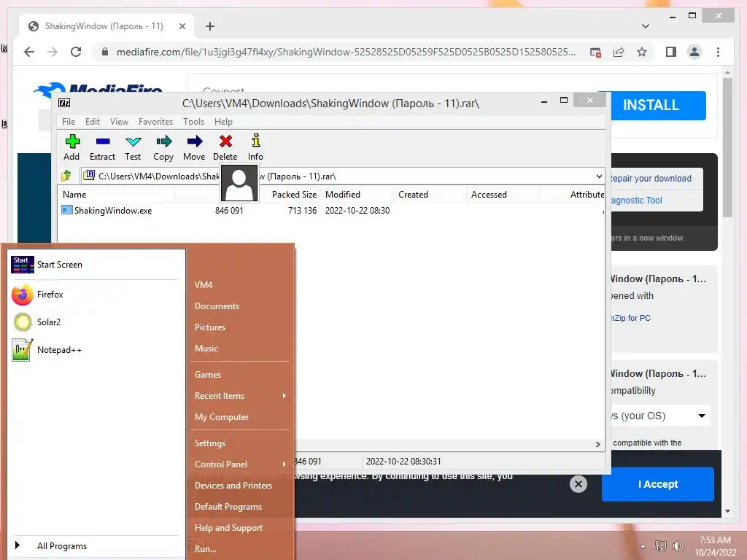Open the Zip for PC link
747x560 pixels.
(x=631, y=318)
